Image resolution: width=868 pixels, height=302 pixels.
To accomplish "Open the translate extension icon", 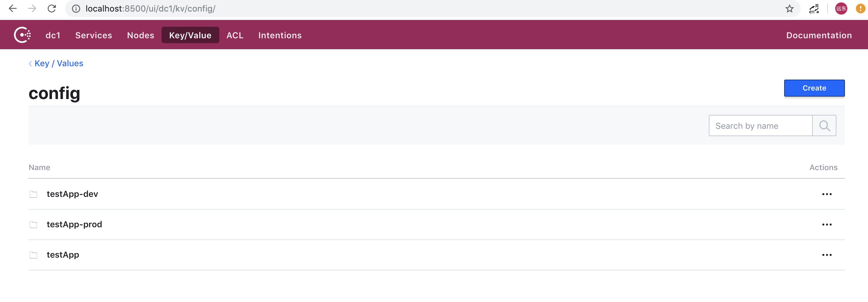I will (814, 9).
